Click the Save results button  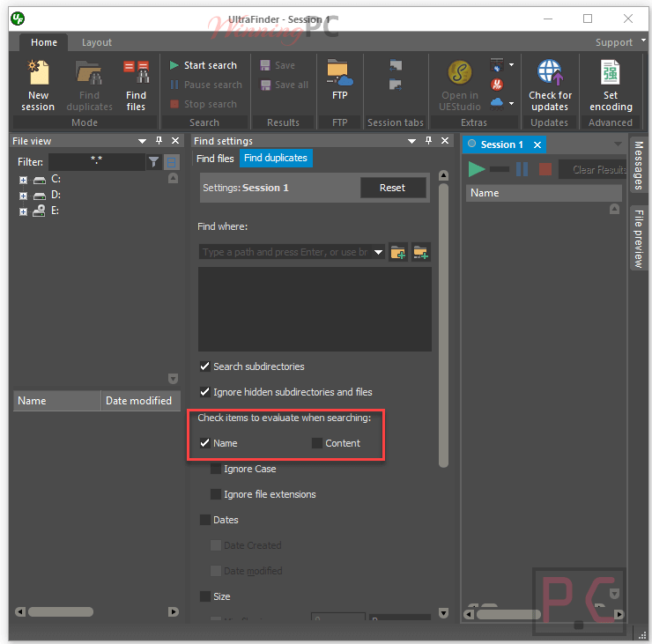[278, 65]
